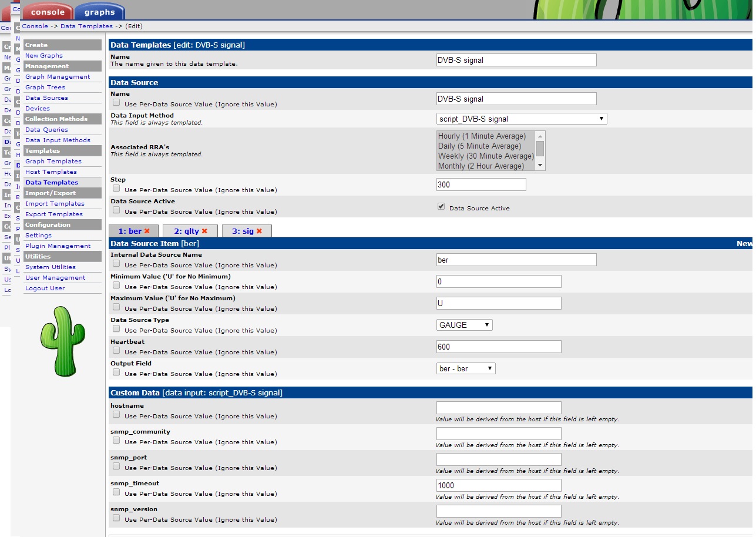Click Logout User in the sidebar

coord(45,288)
